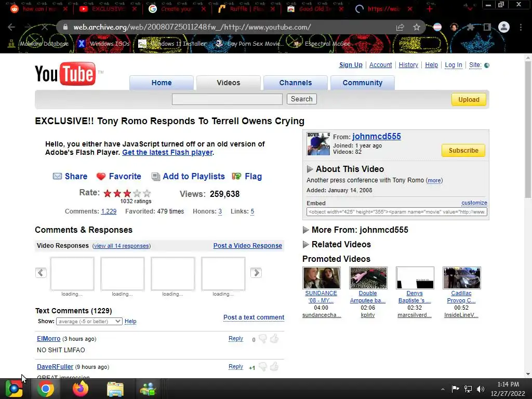The image size is (532, 399).
Task: Click the YouTube logo
Action: [65, 74]
